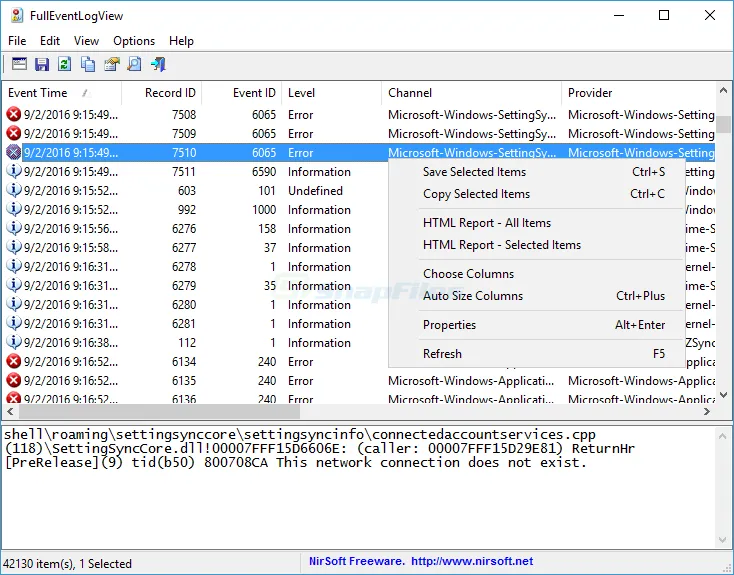The height and width of the screenshot is (575, 734).
Task: Click the info icon of record 6277
Action: 14,247
